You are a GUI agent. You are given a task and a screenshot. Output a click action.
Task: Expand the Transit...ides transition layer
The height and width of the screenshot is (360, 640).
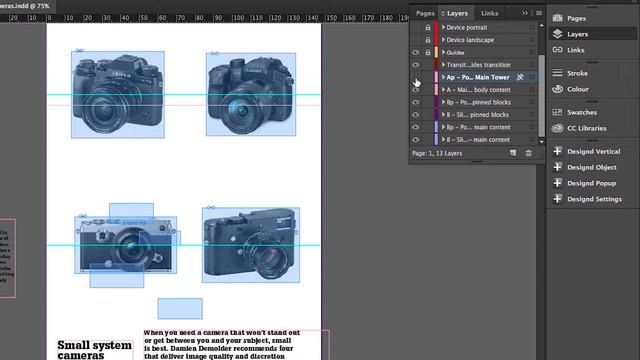(443, 65)
